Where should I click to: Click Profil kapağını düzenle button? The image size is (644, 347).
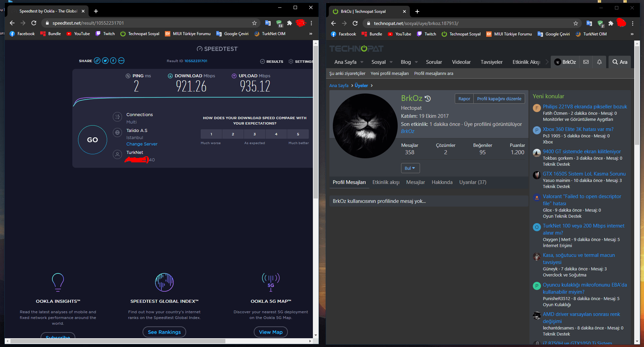pyautogui.click(x=499, y=99)
